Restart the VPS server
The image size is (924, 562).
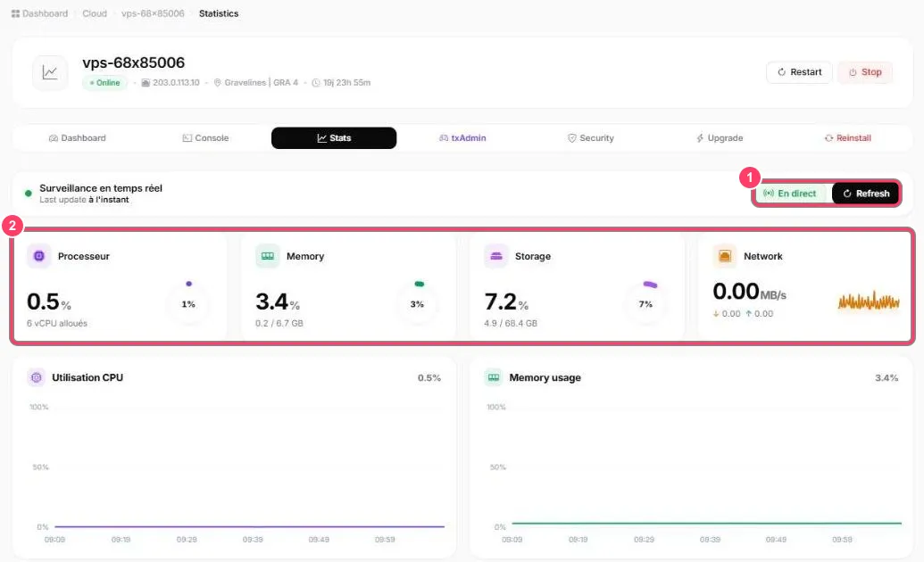(799, 72)
